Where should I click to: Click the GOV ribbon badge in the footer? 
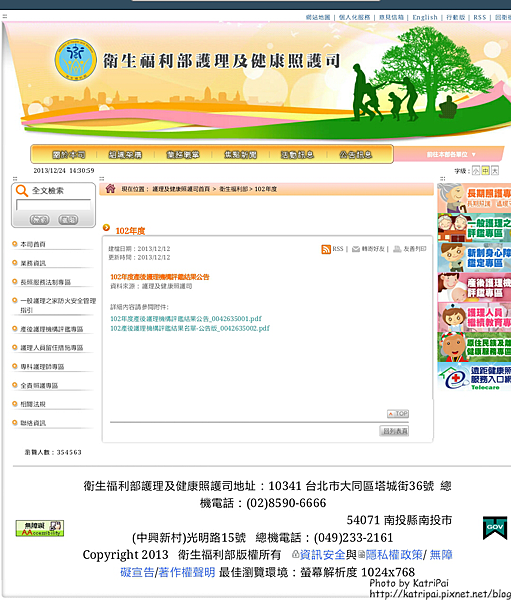click(495, 528)
